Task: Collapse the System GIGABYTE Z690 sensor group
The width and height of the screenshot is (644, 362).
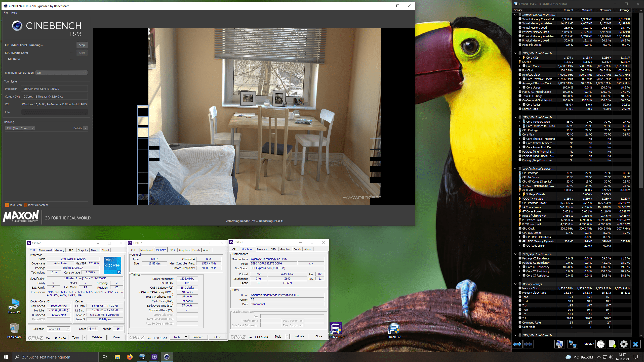Action: click(x=515, y=15)
